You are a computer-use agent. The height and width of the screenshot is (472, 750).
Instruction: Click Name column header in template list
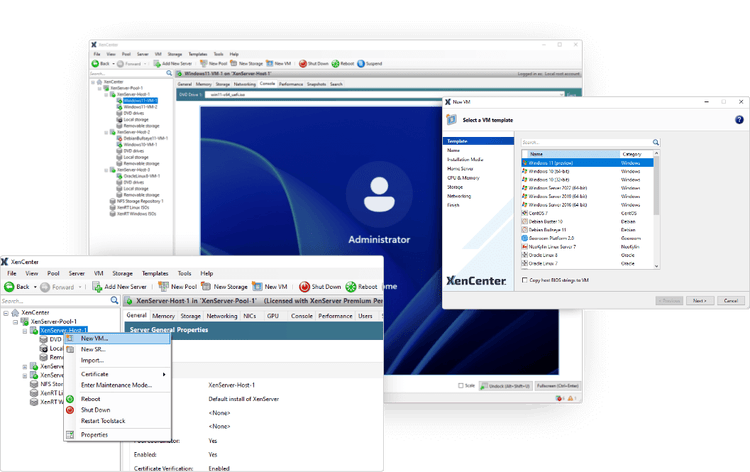pos(574,154)
